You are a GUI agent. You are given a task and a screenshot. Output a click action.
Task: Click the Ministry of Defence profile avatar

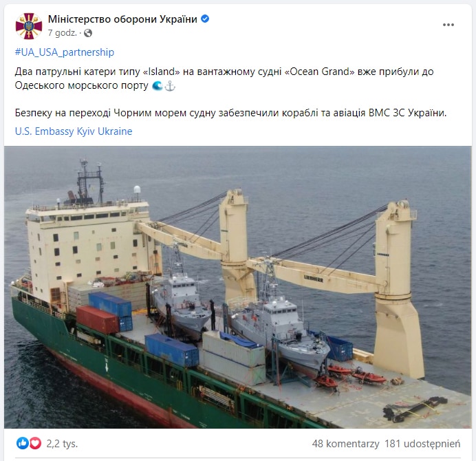29,26
